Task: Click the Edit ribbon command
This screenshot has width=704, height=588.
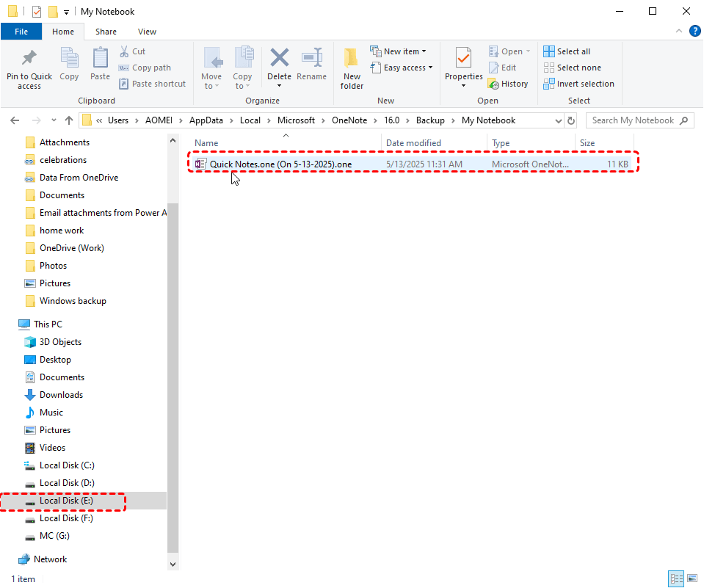Action: (502, 68)
